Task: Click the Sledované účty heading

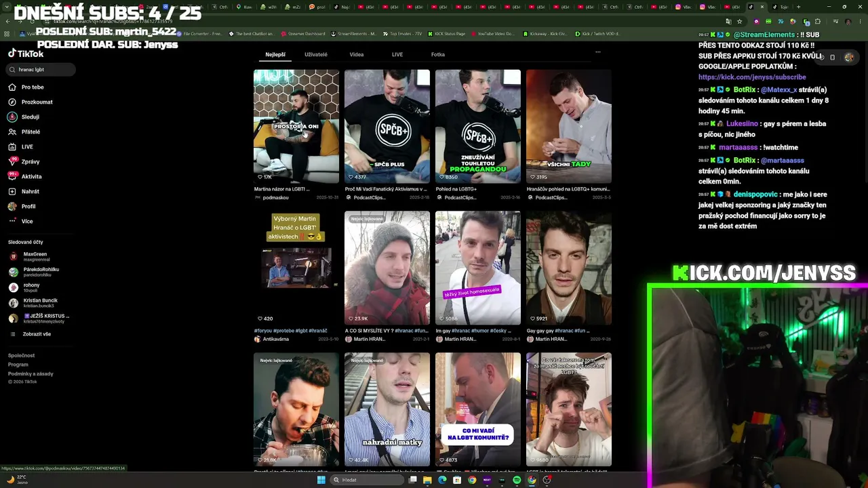Action: pos(26,242)
